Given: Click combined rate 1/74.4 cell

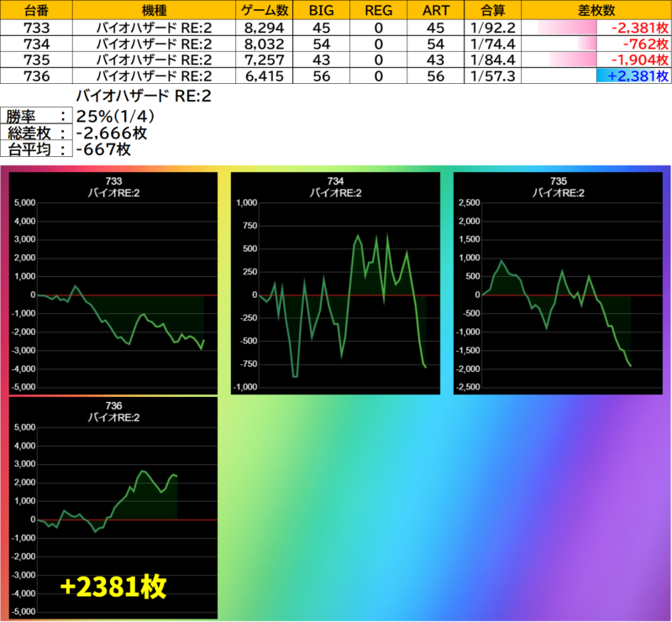Looking at the screenshot, I should (x=492, y=44).
